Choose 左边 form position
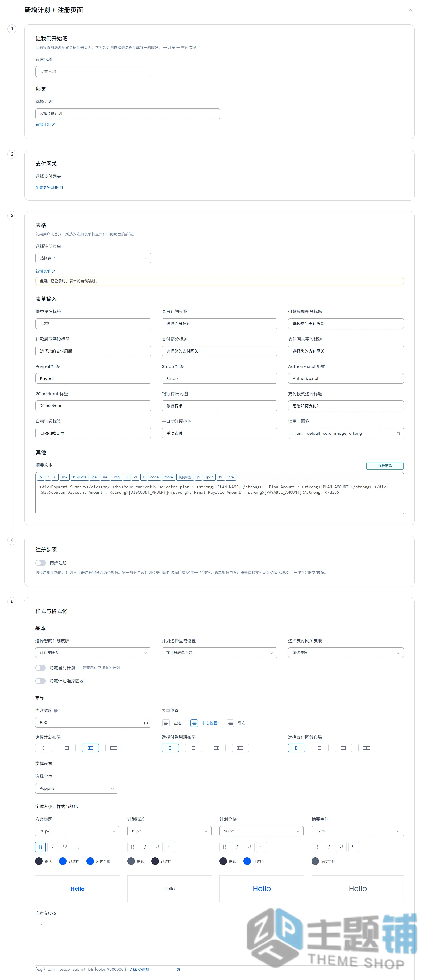Image resolution: width=427 pixels, height=980 pixels. point(172,723)
